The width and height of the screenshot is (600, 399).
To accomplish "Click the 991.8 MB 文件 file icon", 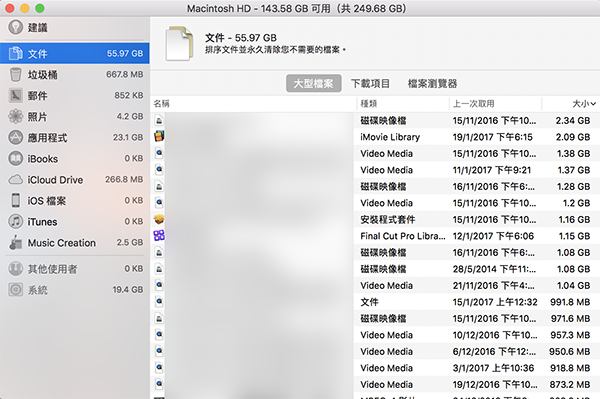I will pos(159,301).
